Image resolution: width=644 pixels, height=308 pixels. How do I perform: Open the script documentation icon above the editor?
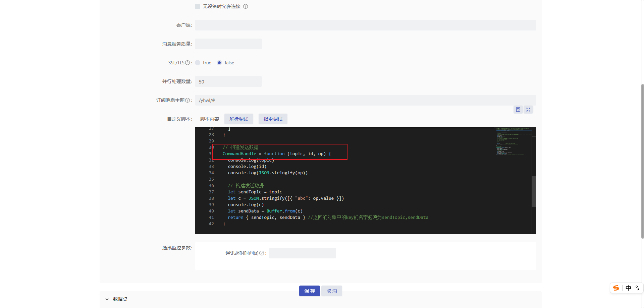pos(518,110)
